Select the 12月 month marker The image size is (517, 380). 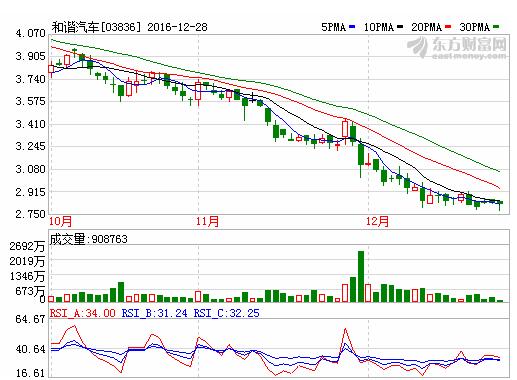377,221
